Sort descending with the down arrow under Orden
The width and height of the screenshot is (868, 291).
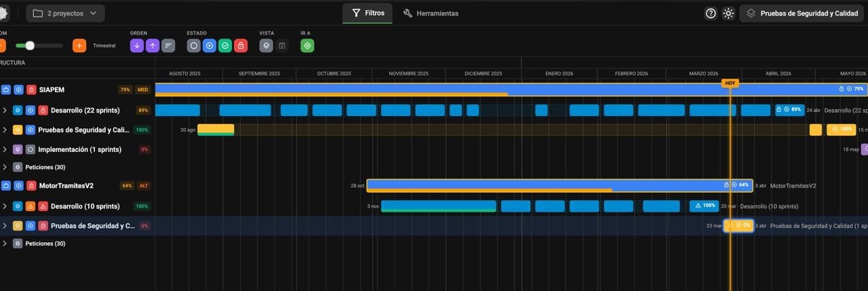coord(137,45)
